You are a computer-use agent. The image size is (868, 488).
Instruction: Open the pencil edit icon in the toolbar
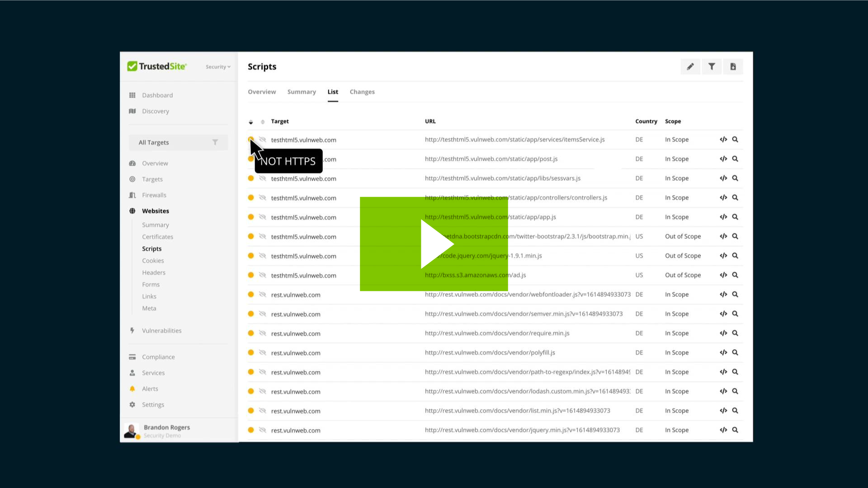point(690,66)
